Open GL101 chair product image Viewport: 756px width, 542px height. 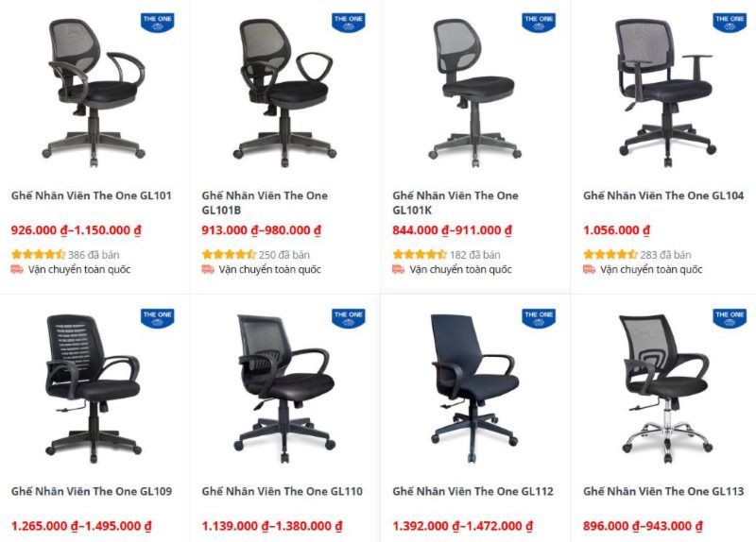point(94,93)
